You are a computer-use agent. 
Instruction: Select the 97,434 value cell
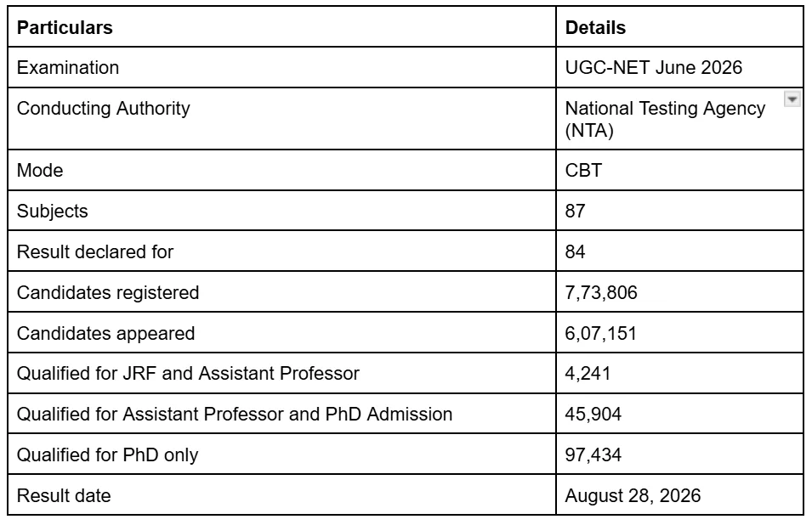pos(679,454)
